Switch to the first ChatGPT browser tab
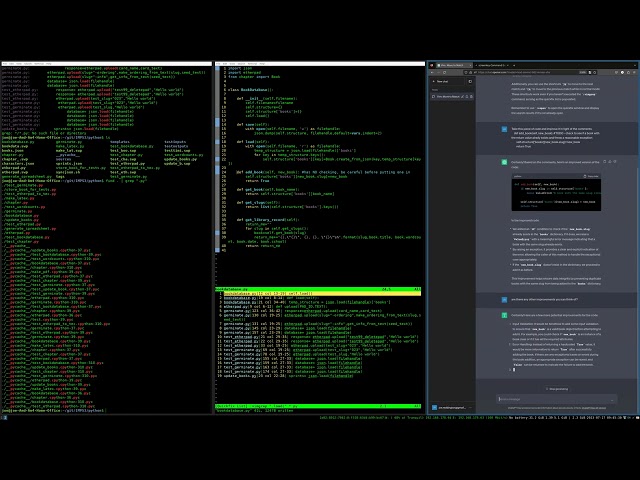 tap(454, 65)
